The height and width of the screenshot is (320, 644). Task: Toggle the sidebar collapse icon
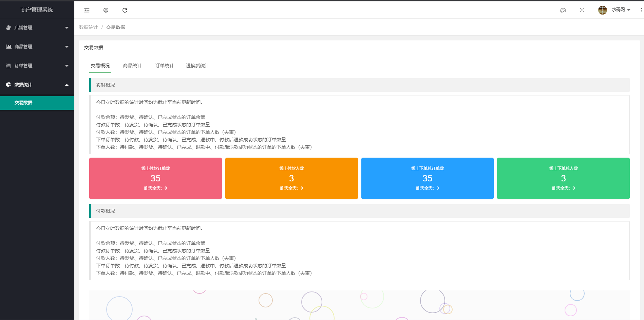[87, 10]
